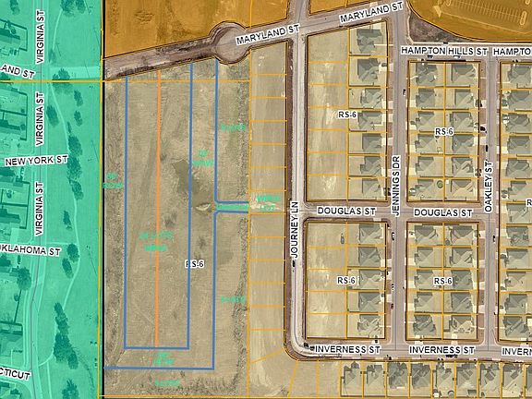Click the MARYLAND ST label nearest Hampton Hills St

click(371, 12)
